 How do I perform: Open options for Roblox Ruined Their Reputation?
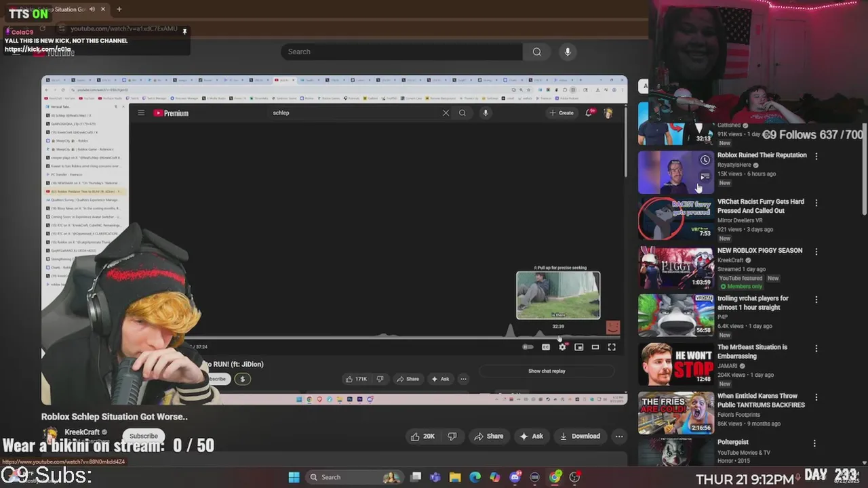(816, 156)
